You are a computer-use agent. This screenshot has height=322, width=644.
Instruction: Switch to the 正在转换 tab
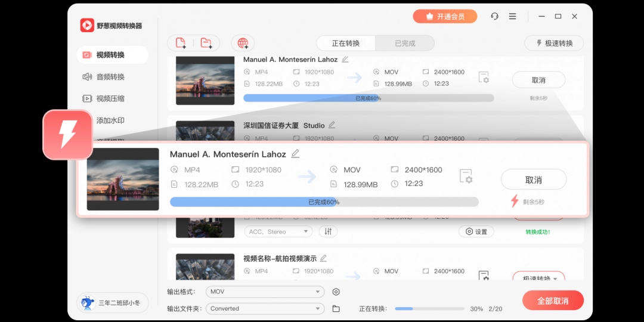pyautogui.click(x=346, y=43)
